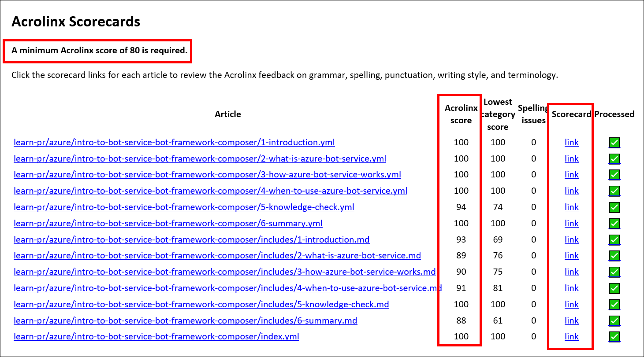Click the Processed checkmark for includes/1-introduction.md
Screen dimensions: 644x357
point(614,240)
